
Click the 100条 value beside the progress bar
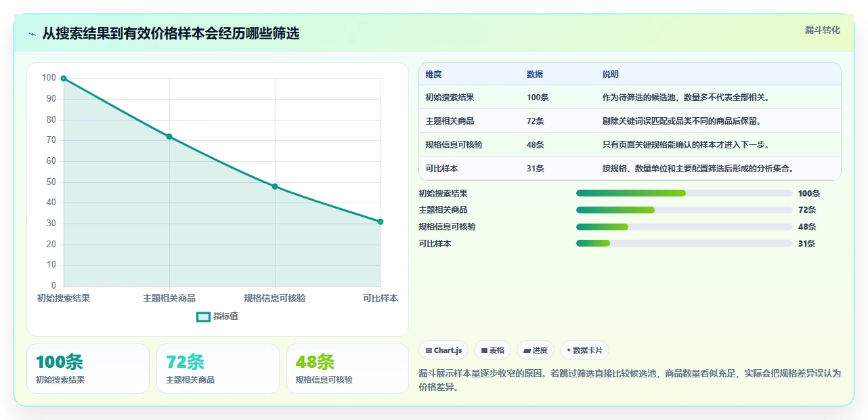pos(809,193)
